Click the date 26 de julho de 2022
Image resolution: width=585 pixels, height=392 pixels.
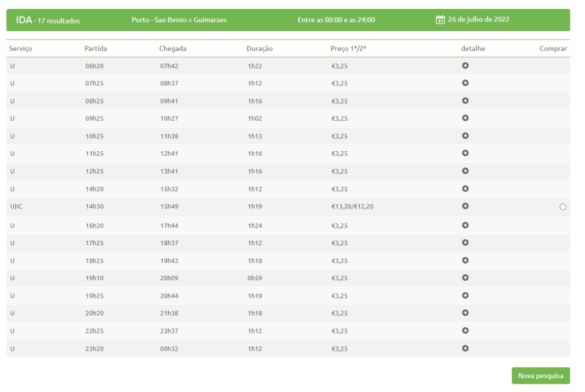[478, 20]
